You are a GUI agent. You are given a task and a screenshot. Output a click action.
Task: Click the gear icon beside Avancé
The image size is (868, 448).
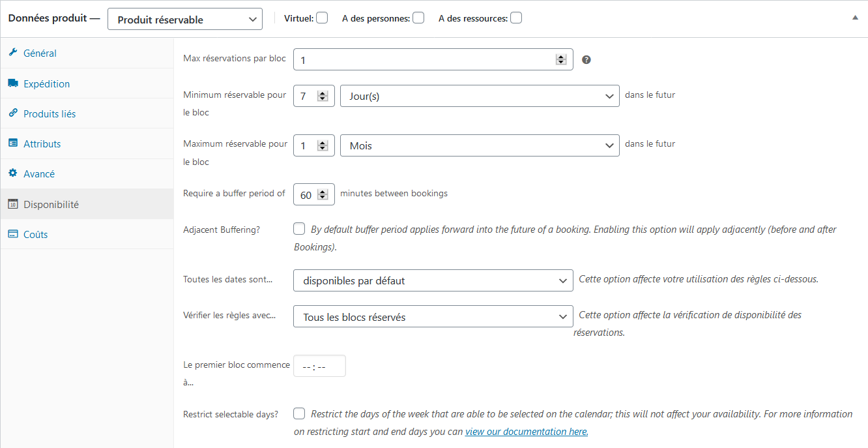(13, 173)
